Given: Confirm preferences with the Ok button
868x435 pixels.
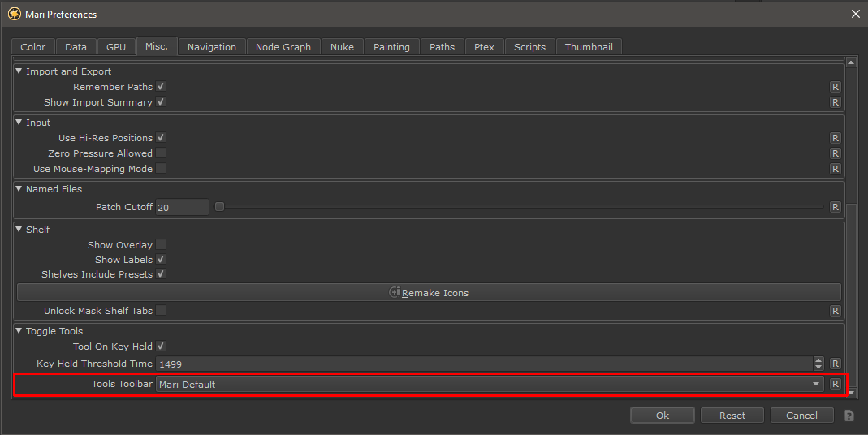Looking at the screenshot, I should (x=662, y=416).
